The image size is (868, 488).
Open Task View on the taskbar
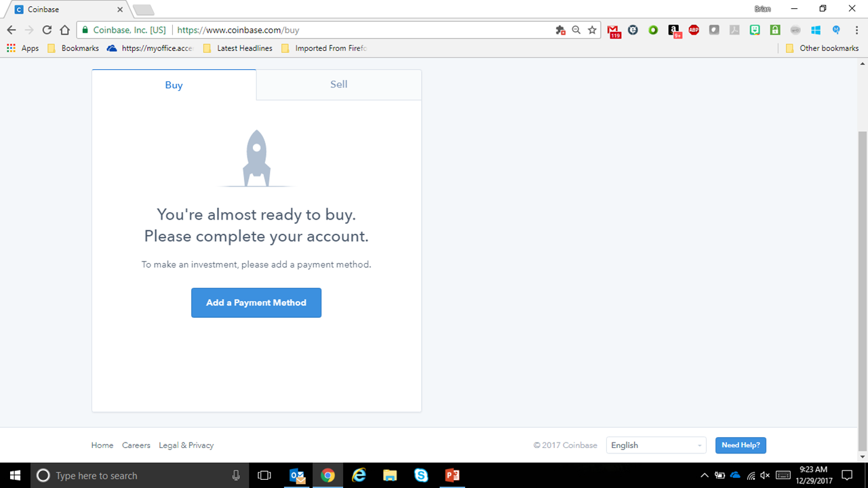264,475
